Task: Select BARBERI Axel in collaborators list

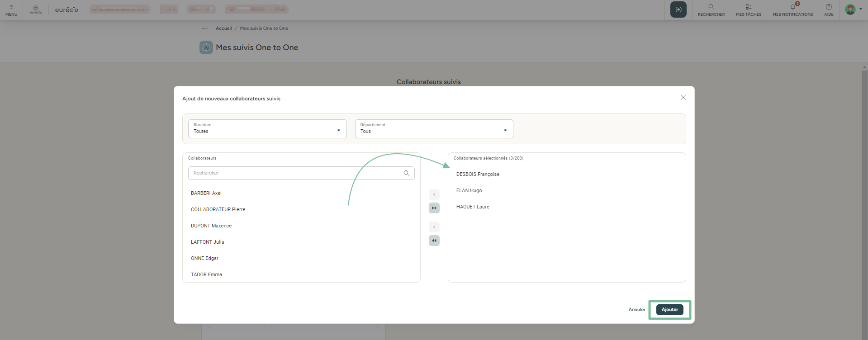Action: (206, 193)
